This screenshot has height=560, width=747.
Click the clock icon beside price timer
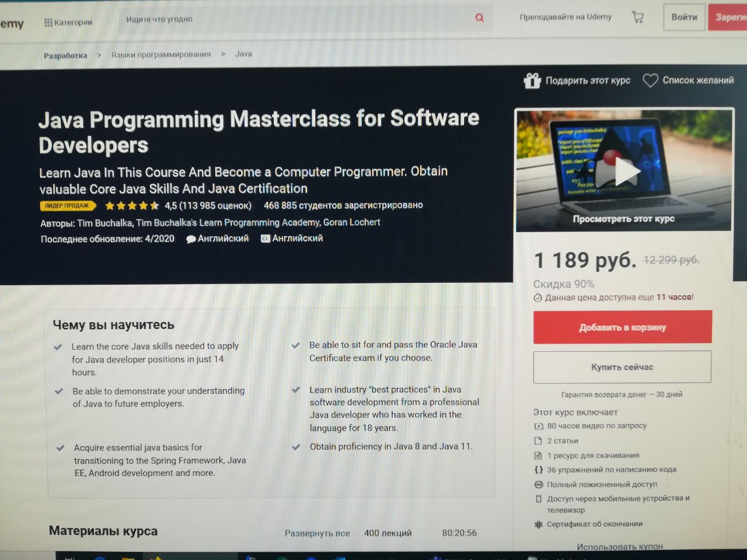pyautogui.click(x=537, y=297)
